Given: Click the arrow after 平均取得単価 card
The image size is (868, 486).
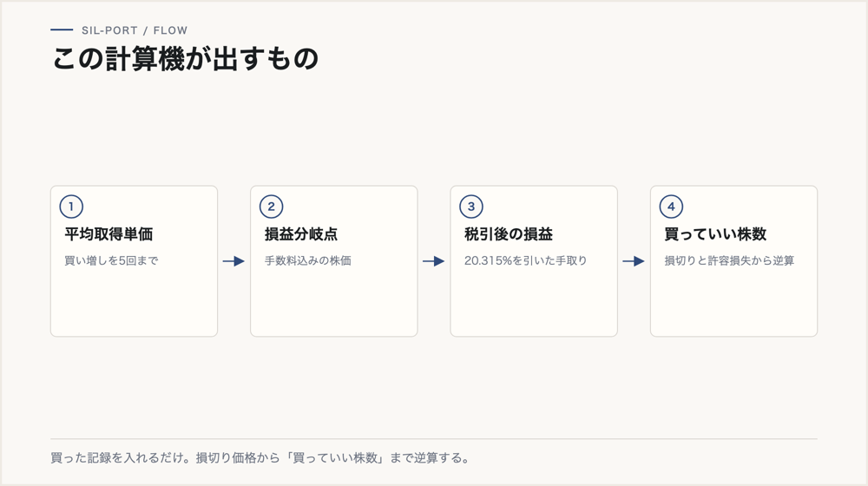Looking at the screenshot, I should pyautogui.click(x=233, y=261).
